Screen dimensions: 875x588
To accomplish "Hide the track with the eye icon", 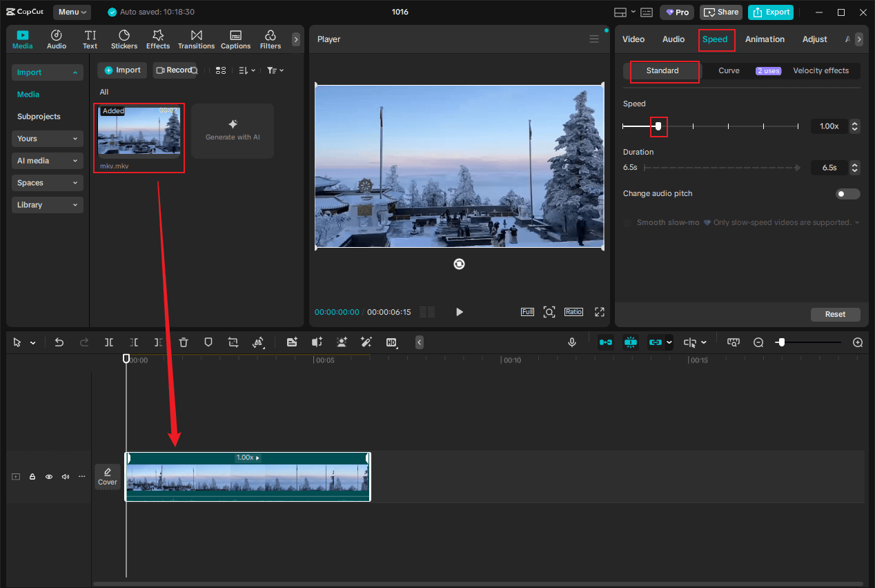I will click(x=49, y=477).
